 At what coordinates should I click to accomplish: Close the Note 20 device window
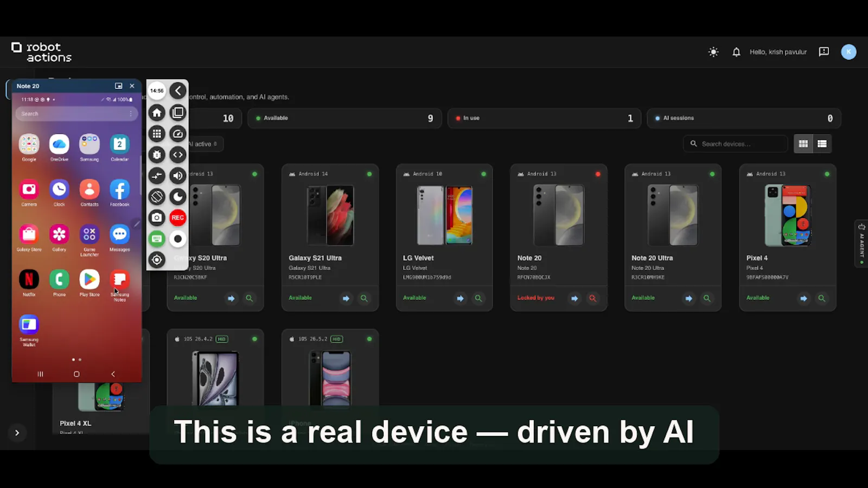point(132,86)
